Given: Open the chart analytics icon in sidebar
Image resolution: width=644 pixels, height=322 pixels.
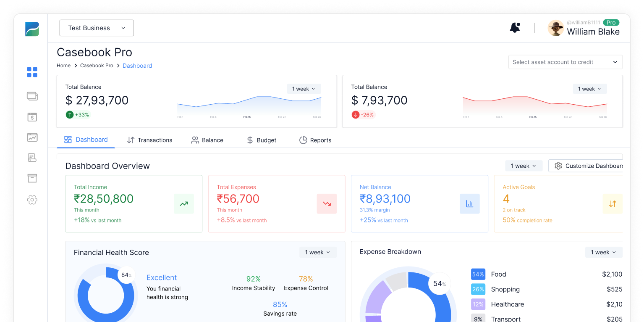Looking at the screenshot, I should [32, 137].
